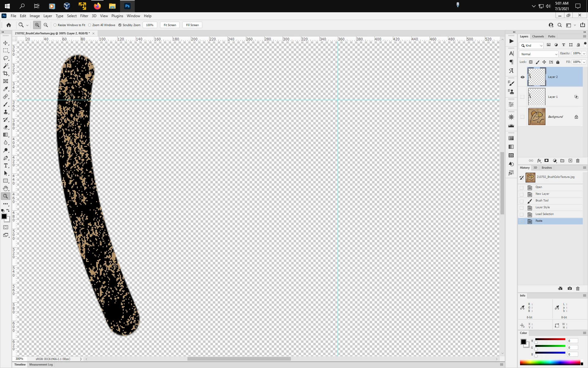
Task: Create new snapshot camera icon in History
Action: pyautogui.click(x=569, y=288)
